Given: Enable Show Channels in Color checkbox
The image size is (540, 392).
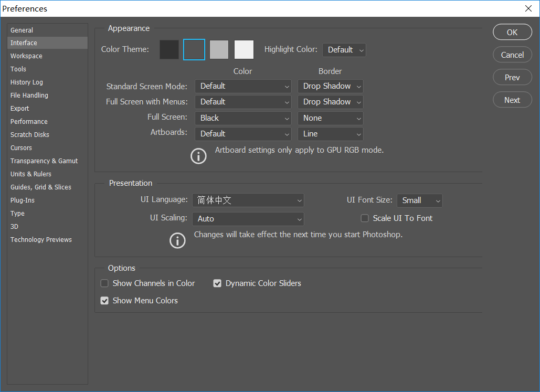Looking at the screenshot, I should tap(104, 283).
